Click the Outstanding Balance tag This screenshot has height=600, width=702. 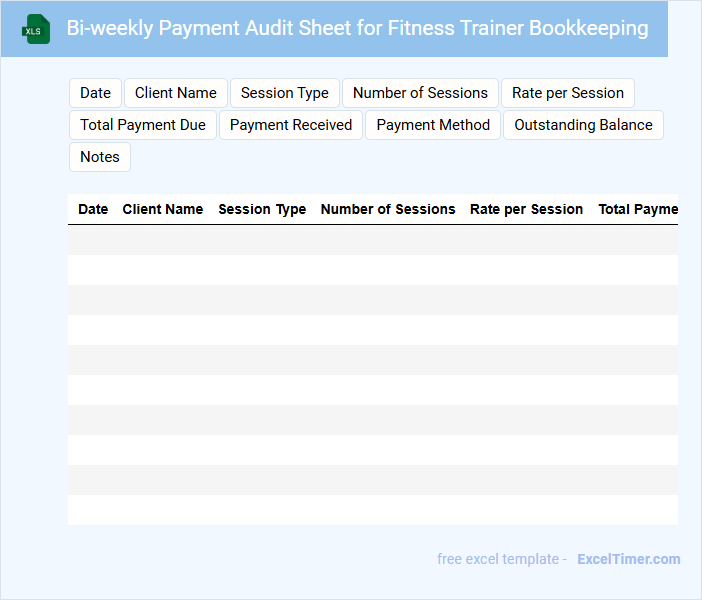(x=583, y=125)
